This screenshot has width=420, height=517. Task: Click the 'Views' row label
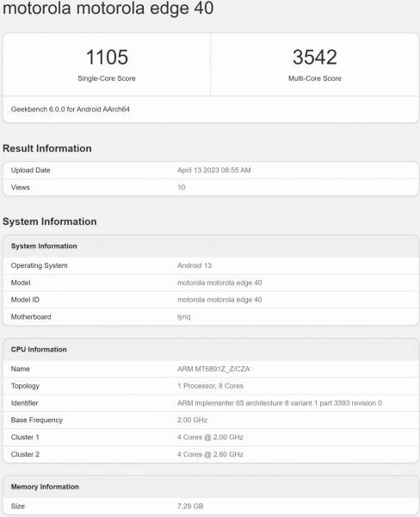[21, 187]
